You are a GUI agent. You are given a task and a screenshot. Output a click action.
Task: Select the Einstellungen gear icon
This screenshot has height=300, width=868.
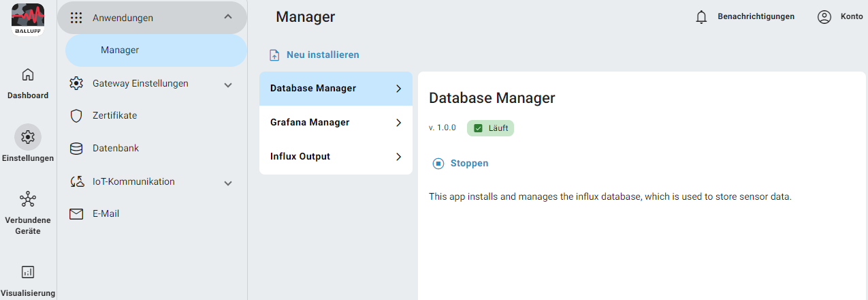click(28, 137)
